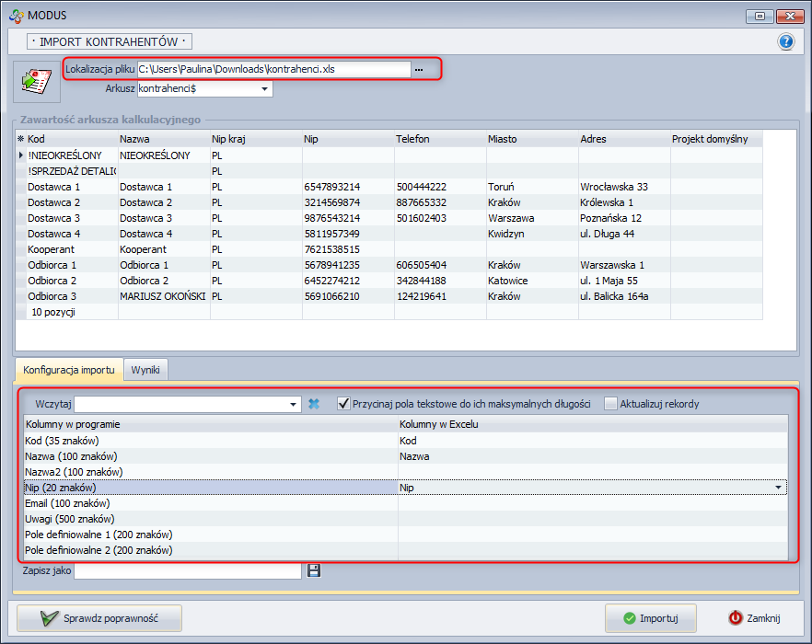Enable Aktualizuj rekordy checkbox
This screenshot has width=812, height=644.
pos(610,404)
